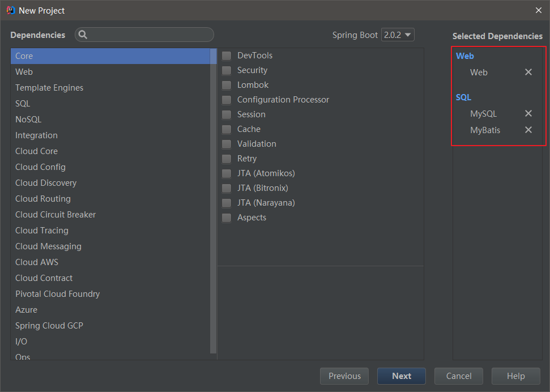
Task: Go back with the Previous button
Action: click(344, 376)
